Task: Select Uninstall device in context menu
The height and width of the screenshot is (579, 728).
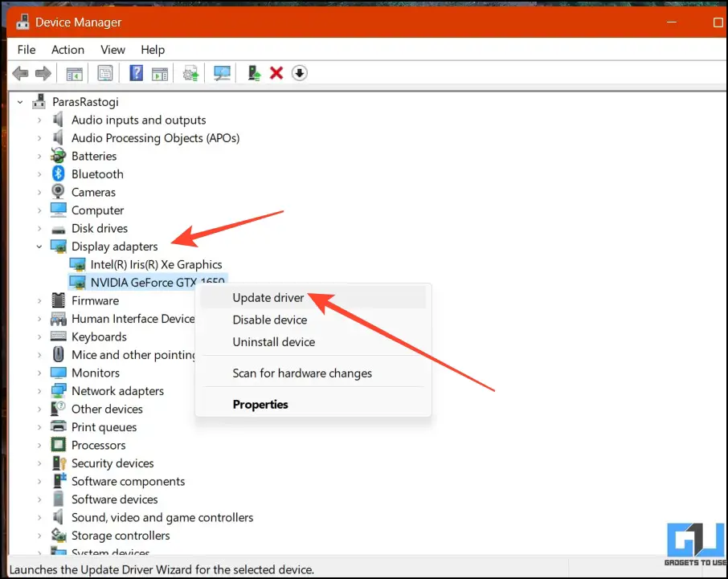Action: pos(313,342)
